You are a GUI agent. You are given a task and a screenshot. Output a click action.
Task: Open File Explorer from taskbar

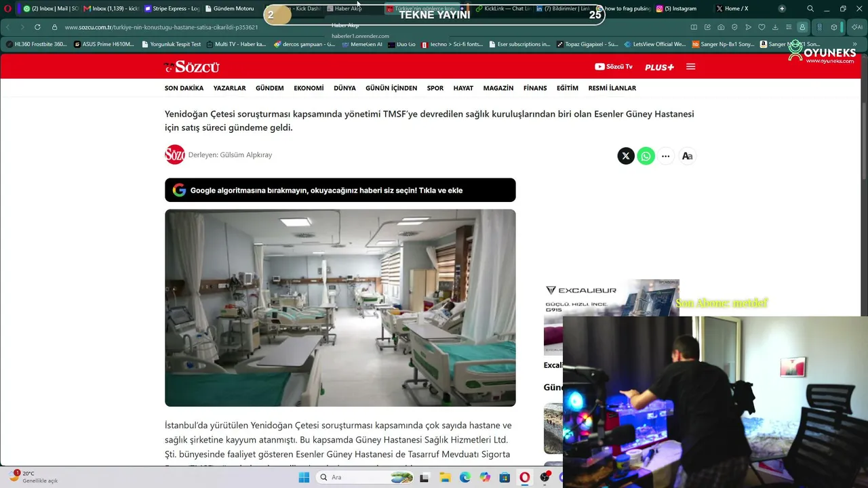445,478
